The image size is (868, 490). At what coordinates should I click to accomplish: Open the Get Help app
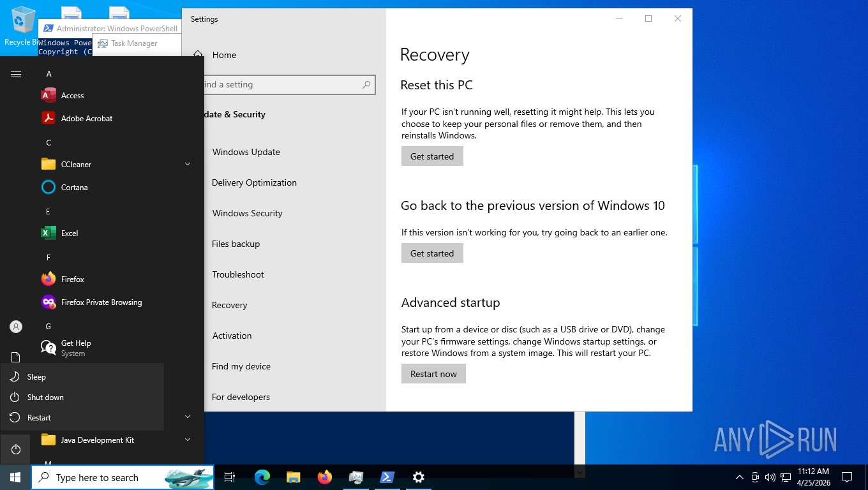point(115,348)
